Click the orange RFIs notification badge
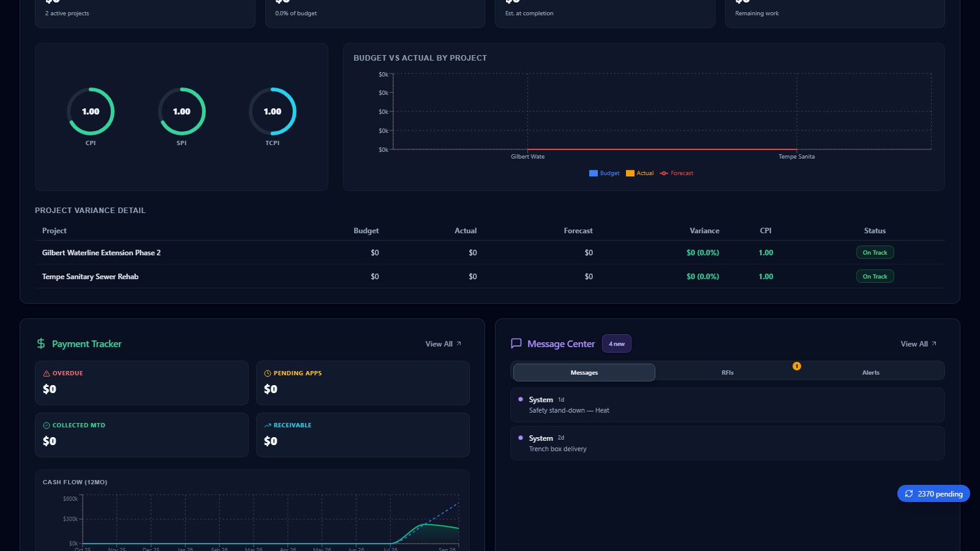980x551 pixels. pyautogui.click(x=797, y=366)
